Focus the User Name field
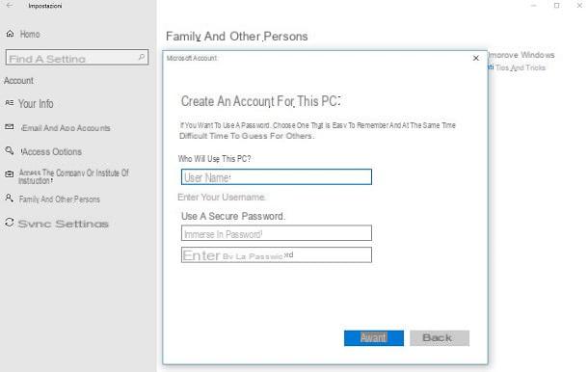 point(277,177)
